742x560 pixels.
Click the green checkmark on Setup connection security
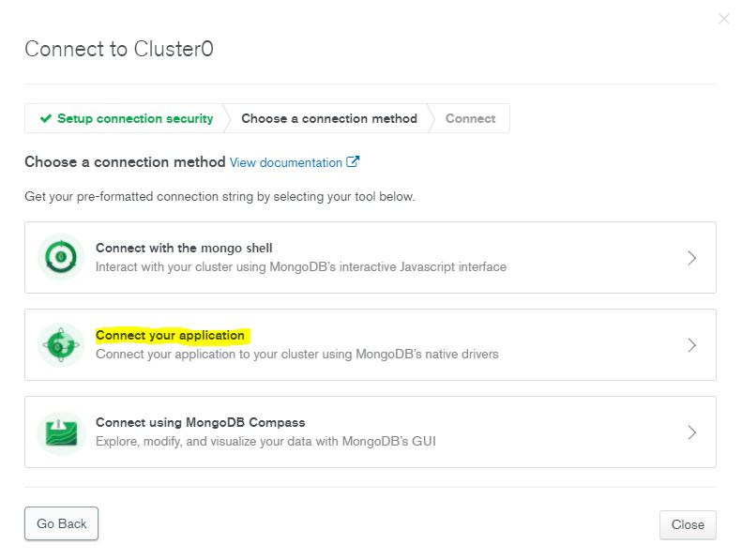tap(46, 118)
